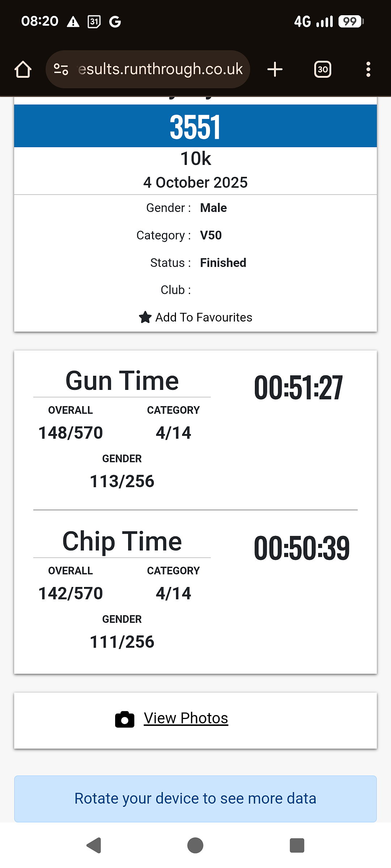The width and height of the screenshot is (391, 868).
Task: Tap the camera icon beside View Photos
Action: pos(125,719)
